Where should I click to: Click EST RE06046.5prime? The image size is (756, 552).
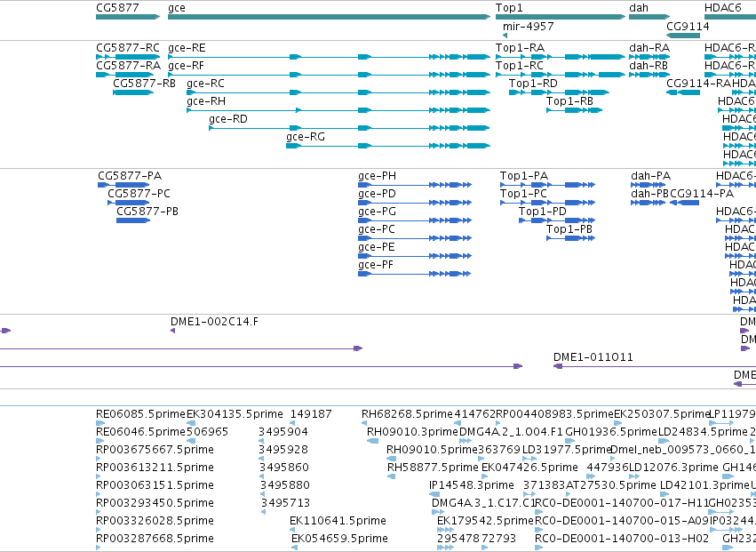(x=140, y=432)
